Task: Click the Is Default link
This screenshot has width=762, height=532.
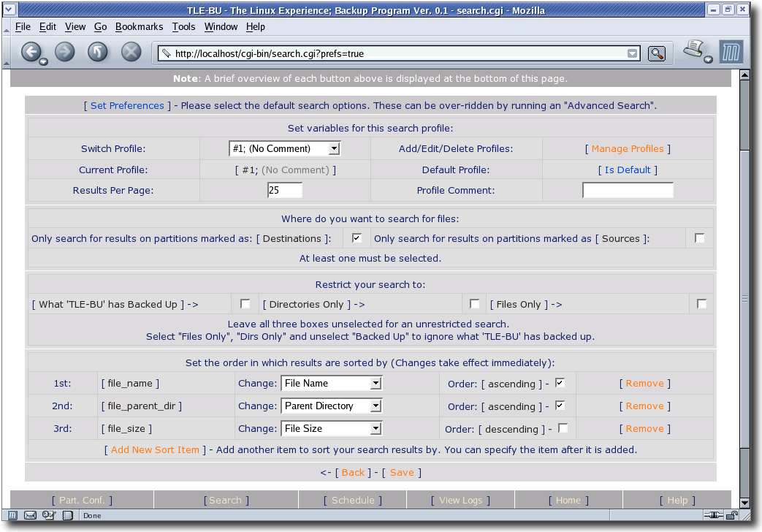Action: [x=628, y=170]
